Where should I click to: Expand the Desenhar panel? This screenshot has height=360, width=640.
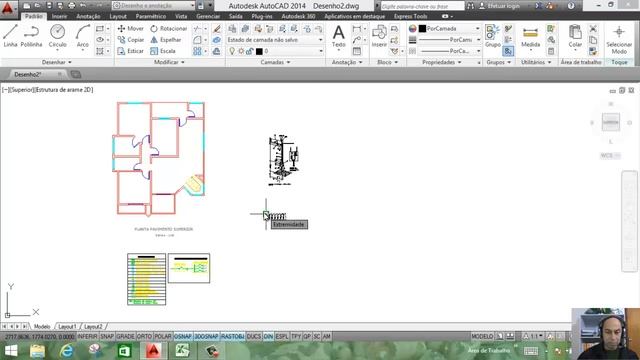(57, 62)
